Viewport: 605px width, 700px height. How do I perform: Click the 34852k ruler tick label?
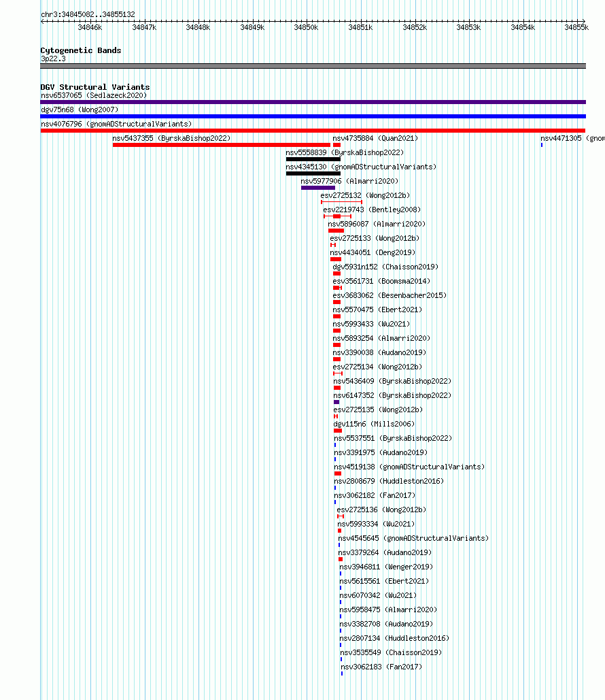pos(415,27)
